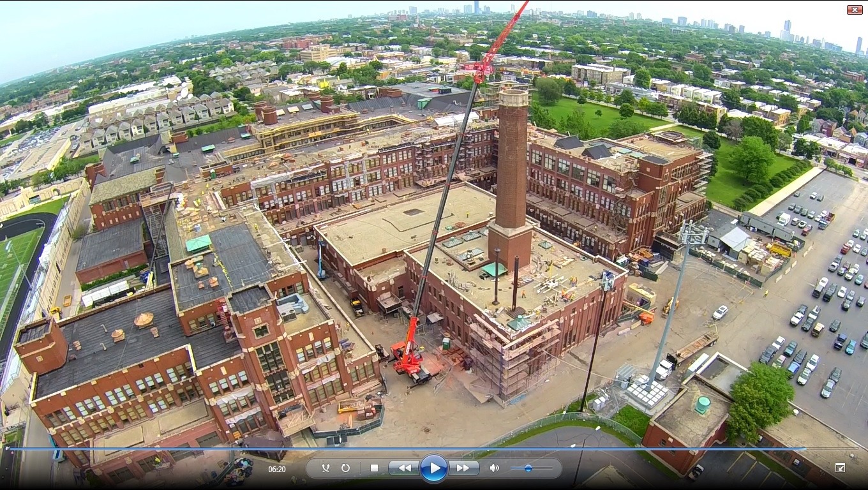Stop the video playback
868x490 pixels.
(374, 468)
